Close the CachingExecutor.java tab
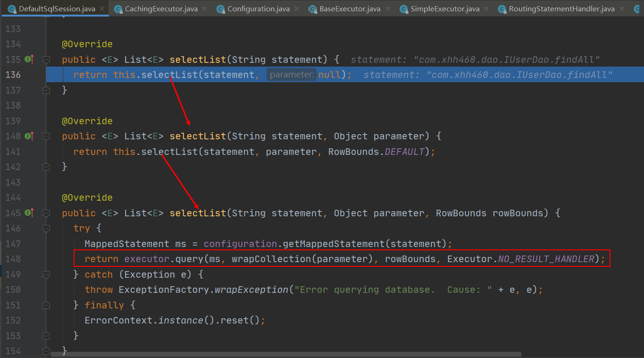This screenshot has height=358, width=644. click(x=204, y=9)
